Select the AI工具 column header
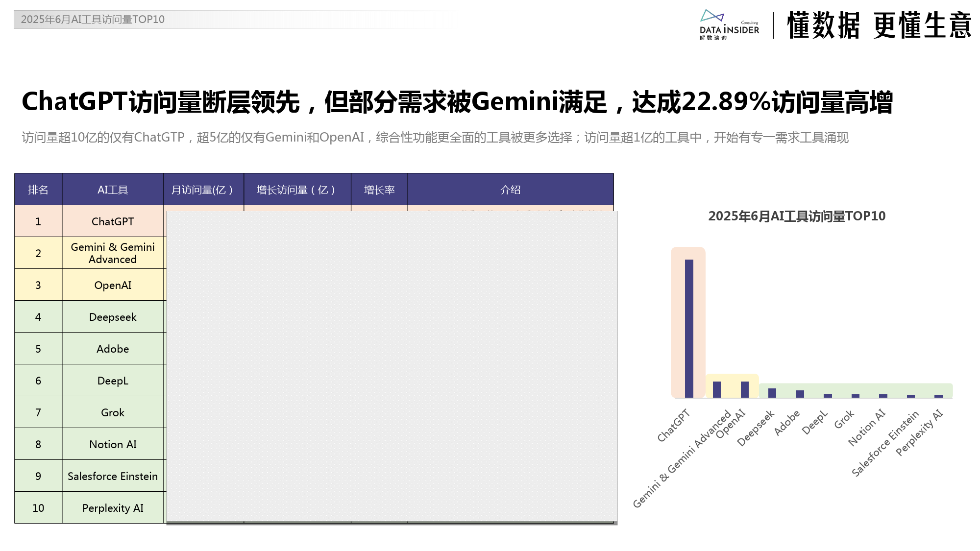The height and width of the screenshot is (551, 980). coord(113,190)
